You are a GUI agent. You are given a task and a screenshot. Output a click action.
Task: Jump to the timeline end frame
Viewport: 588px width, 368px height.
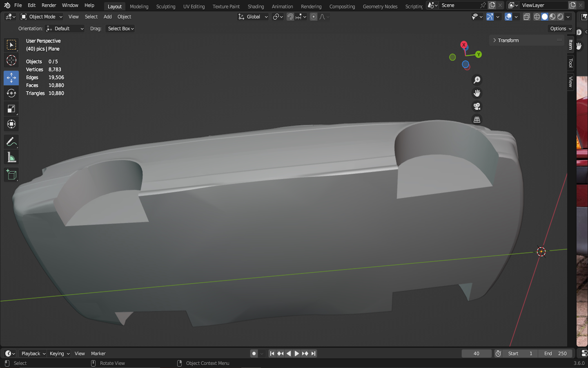[313, 354]
